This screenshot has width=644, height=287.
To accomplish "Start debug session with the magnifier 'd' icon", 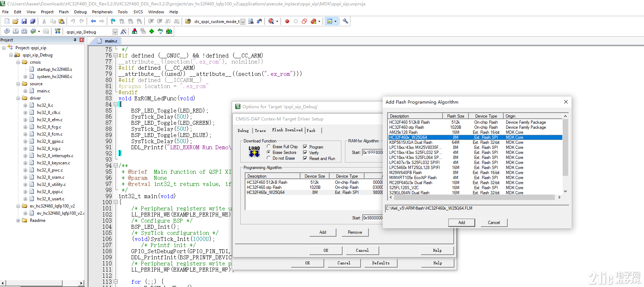I will click(271, 21).
